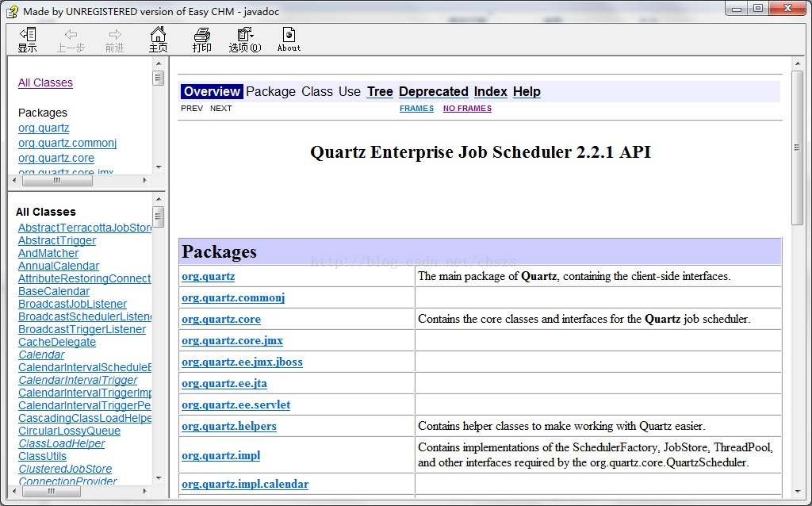This screenshot has height=506, width=812.
Task: Click classes frame scroll-down arrow
Action: coord(159,478)
